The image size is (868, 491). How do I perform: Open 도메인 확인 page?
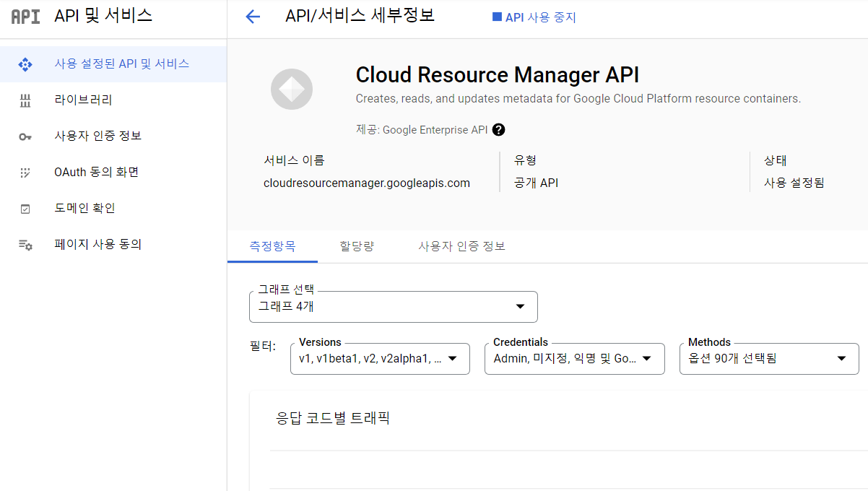pyautogui.click(x=113, y=208)
